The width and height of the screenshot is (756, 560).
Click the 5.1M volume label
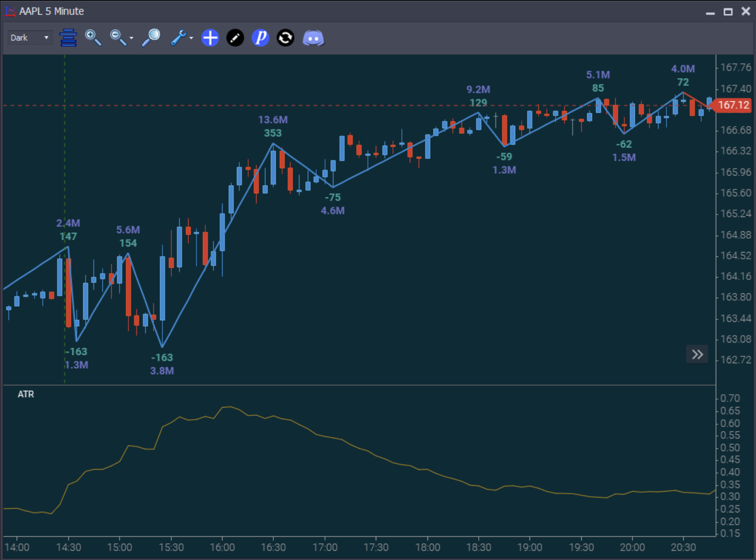coord(598,75)
